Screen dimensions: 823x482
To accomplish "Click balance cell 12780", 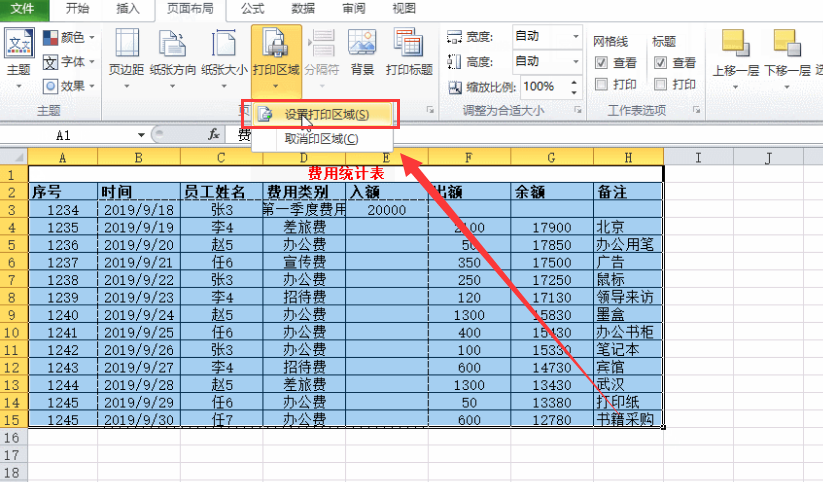I will [x=552, y=420].
